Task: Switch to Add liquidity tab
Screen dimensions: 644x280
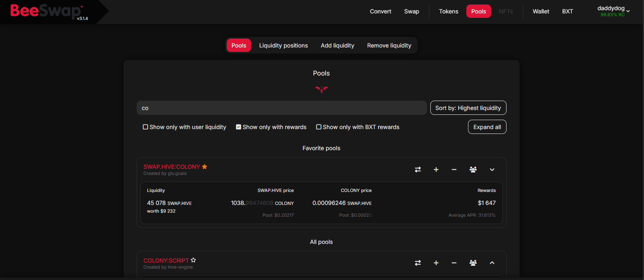Action: 337,45
